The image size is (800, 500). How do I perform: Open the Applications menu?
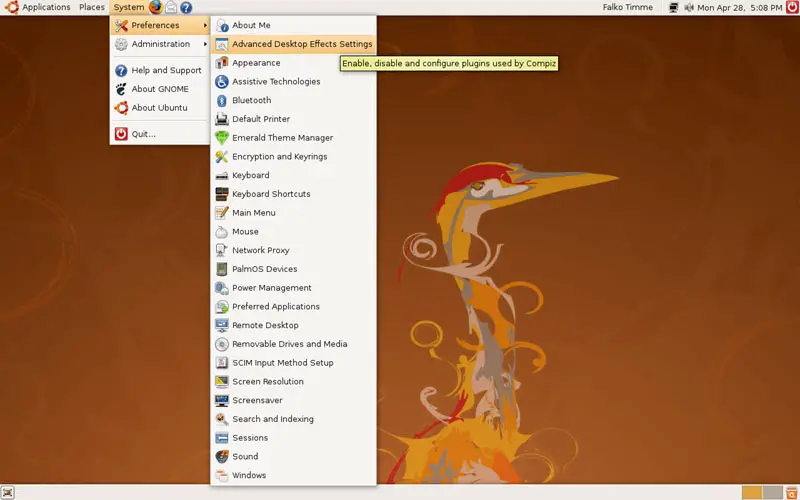pos(46,7)
